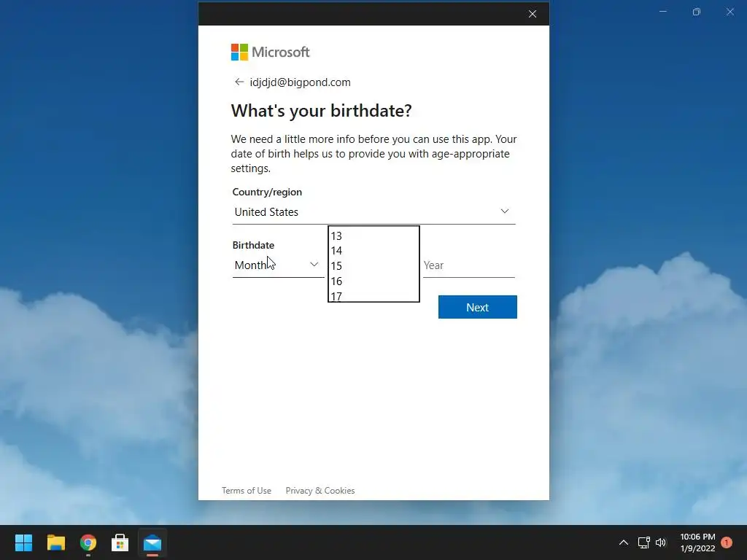Viewport: 747px width, 560px height.
Task: Select day 15 in the list
Action: (x=373, y=265)
